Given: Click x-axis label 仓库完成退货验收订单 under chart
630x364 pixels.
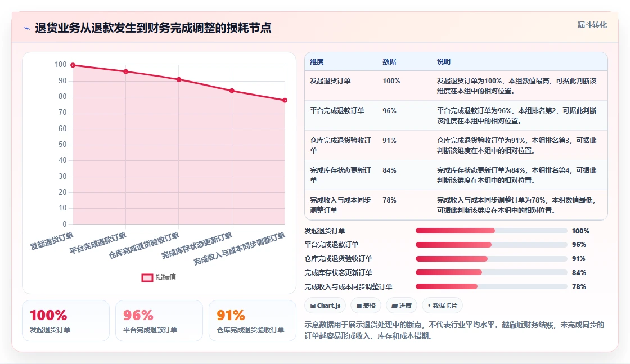Looking at the screenshot, I should pos(144,245).
